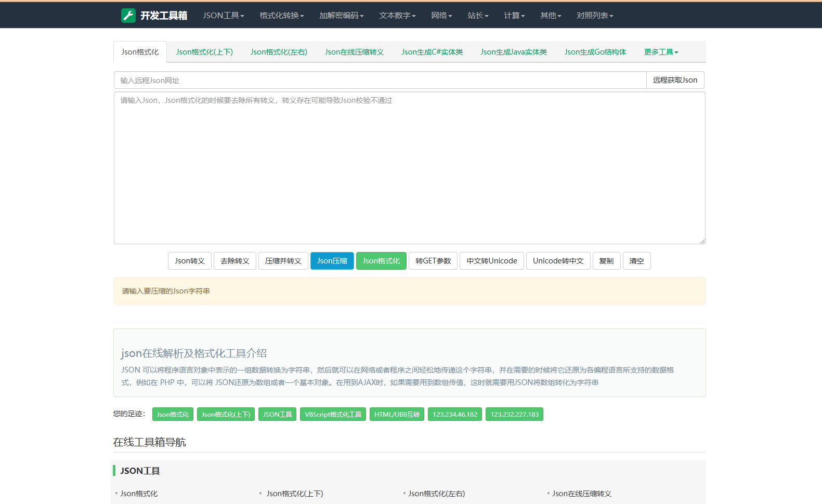Expand the 文本数字 menu

click(397, 16)
